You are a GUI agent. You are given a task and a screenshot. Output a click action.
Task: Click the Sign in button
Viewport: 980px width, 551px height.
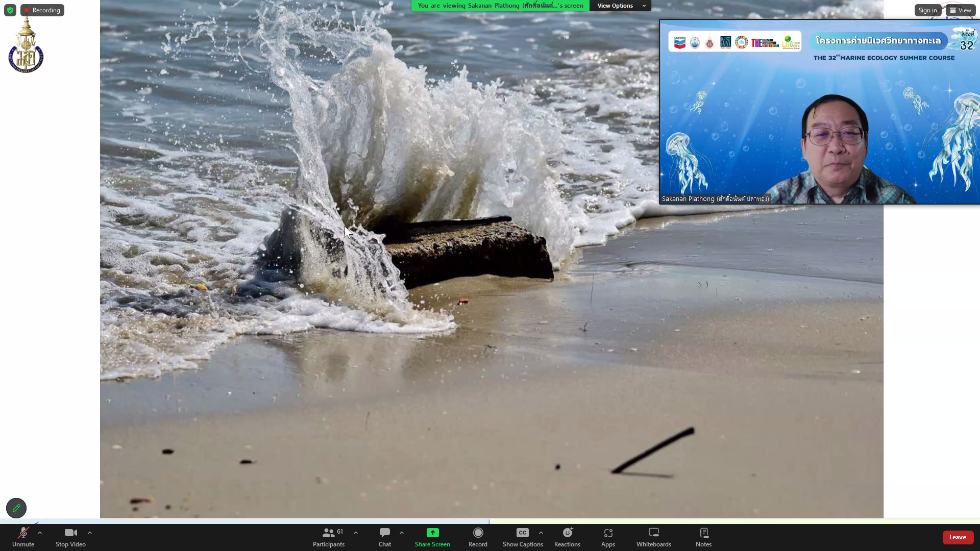[x=927, y=10]
